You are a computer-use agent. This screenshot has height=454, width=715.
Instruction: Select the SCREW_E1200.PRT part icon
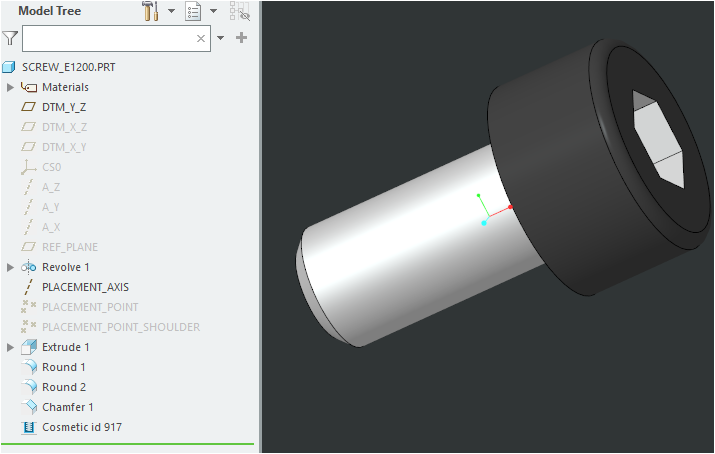(9, 67)
